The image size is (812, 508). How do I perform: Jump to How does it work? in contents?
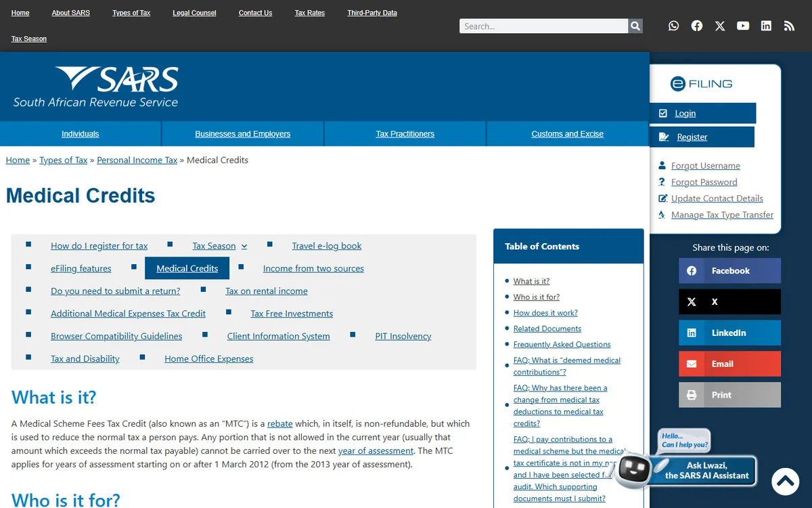click(545, 313)
